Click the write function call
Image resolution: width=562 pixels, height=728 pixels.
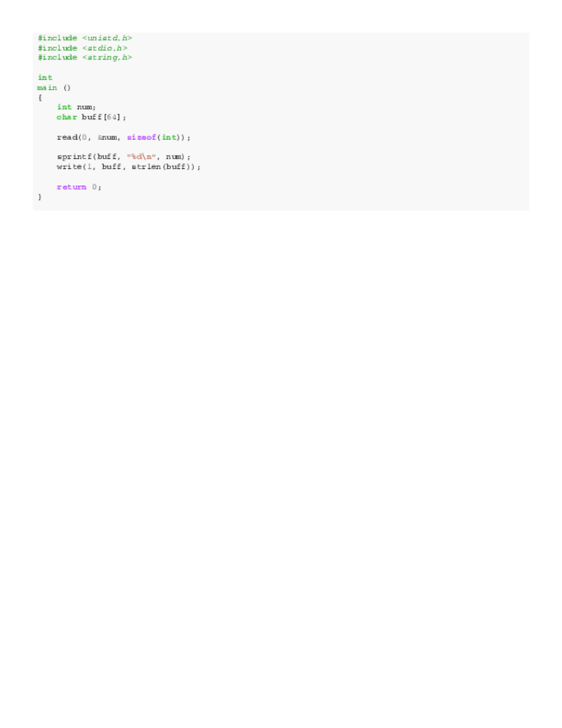click(x=129, y=167)
